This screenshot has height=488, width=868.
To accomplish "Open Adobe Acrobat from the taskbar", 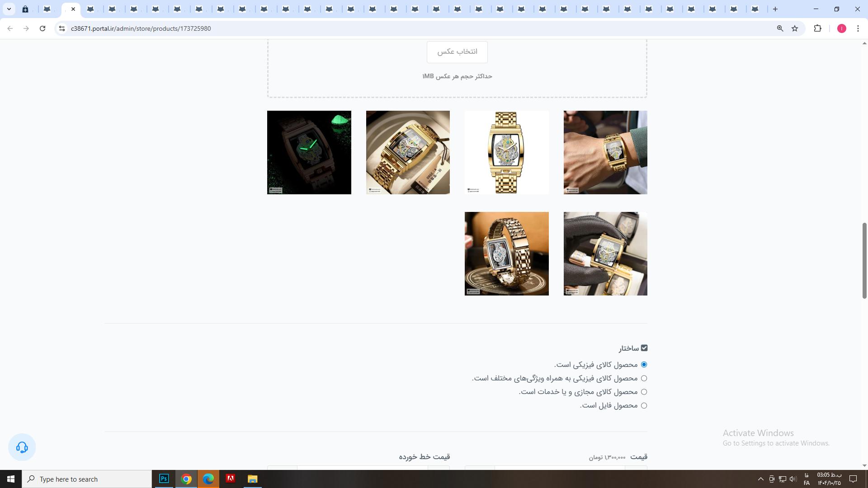I will (x=230, y=479).
